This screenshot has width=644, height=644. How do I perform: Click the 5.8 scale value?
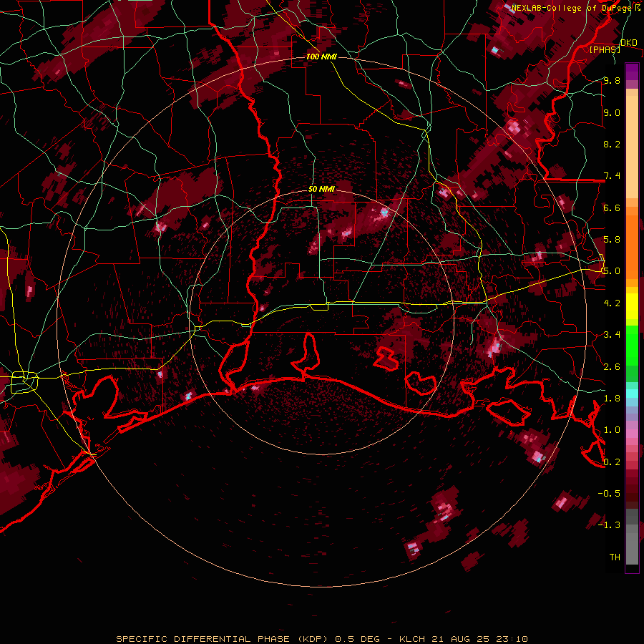(612, 239)
